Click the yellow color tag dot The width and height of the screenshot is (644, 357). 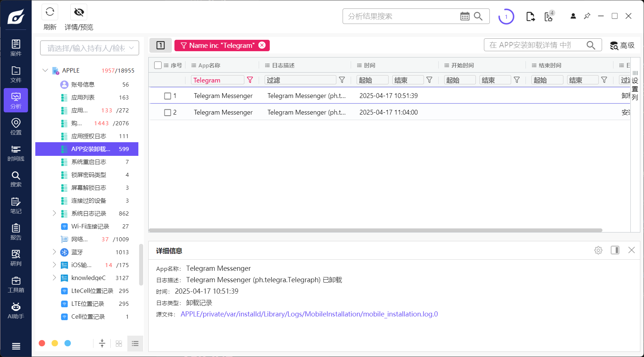click(55, 343)
